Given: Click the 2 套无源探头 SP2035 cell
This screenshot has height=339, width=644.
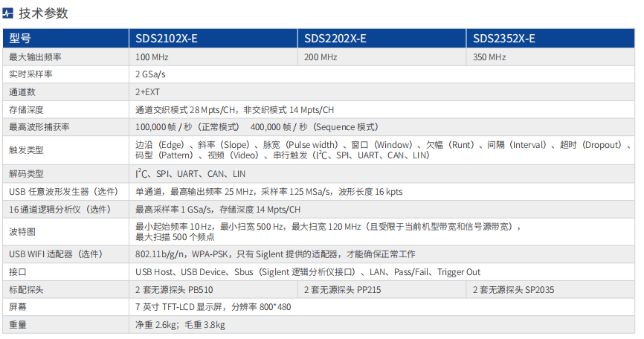Looking at the screenshot, I should (513, 289).
